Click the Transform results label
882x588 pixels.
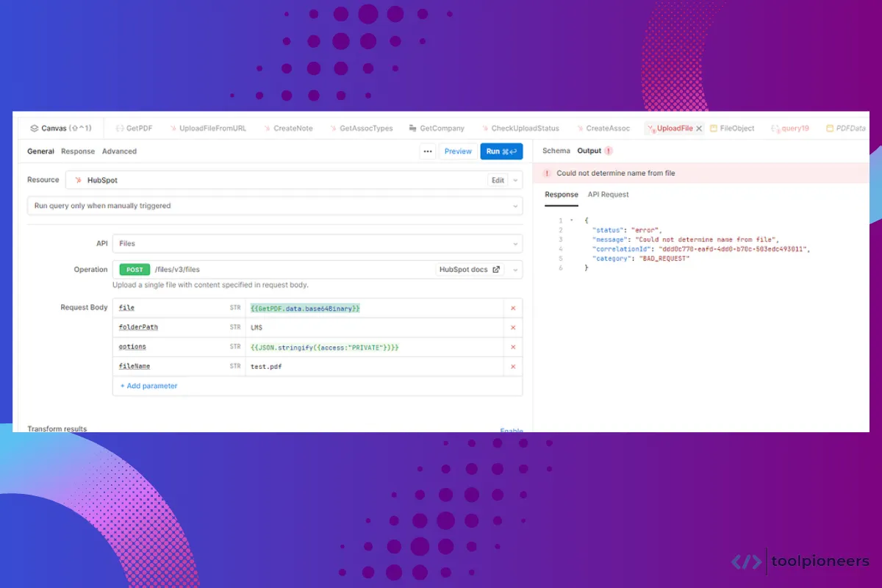pyautogui.click(x=57, y=429)
